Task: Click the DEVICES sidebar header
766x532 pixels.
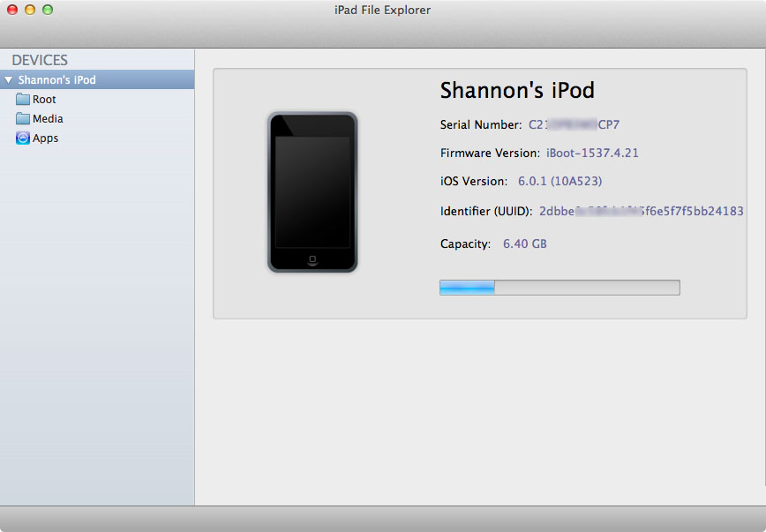Action: click(40, 60)
